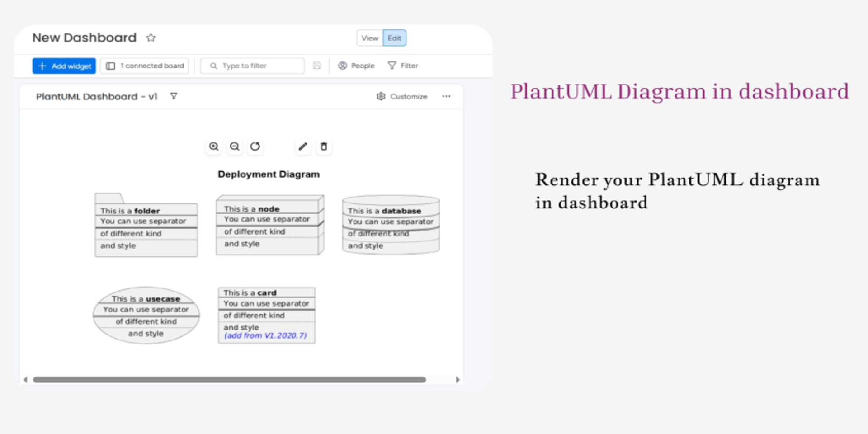Select the card shape in diagram
This screenshot has width=868, height=434.
[267, 316]
